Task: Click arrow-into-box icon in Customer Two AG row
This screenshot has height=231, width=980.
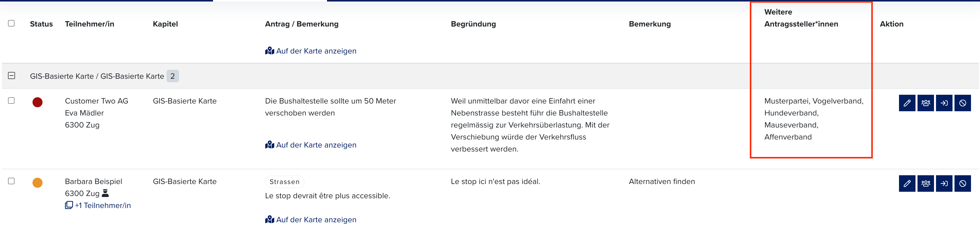Action: click(944, 103)
